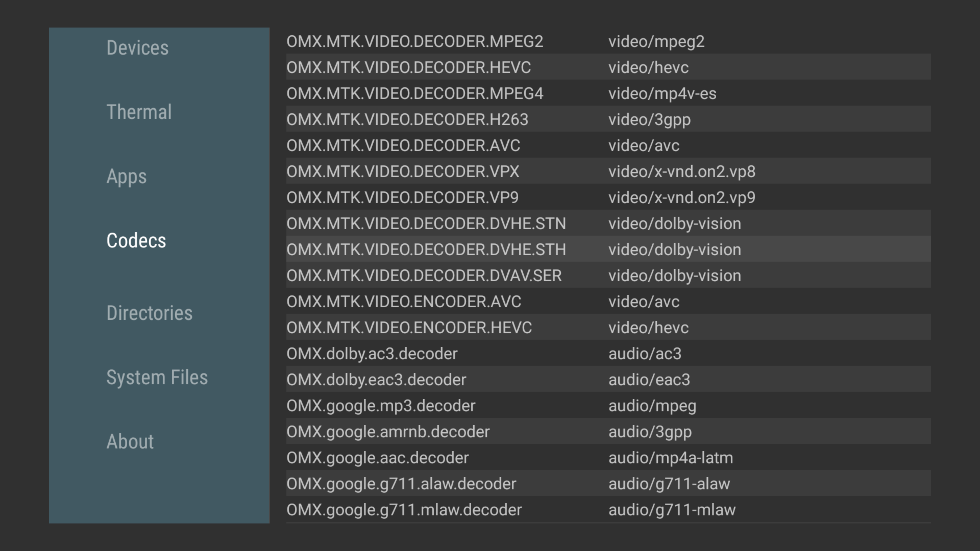Viewport: 980px width, 551px height.
Task: Go to the Directories section
Action: pyautogui.click(x=150, y=313)
